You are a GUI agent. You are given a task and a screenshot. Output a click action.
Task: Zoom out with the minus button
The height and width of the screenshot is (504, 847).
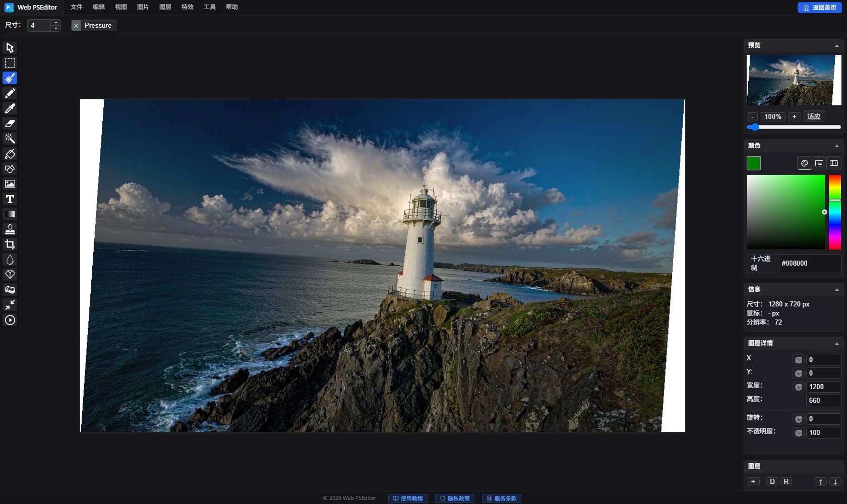pos(752,117)
